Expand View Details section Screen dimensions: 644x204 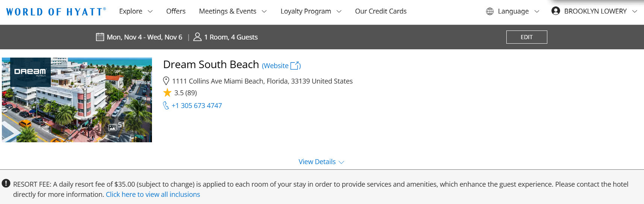pos(321,162)
